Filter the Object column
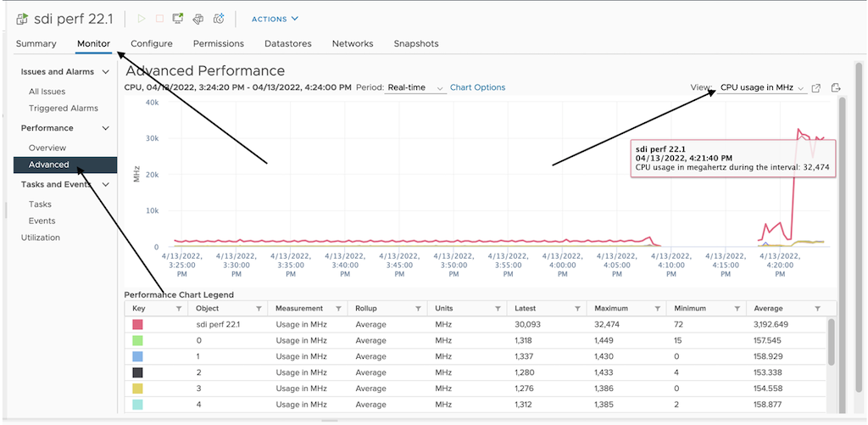The image size is (868, 425). click(259, 309)
